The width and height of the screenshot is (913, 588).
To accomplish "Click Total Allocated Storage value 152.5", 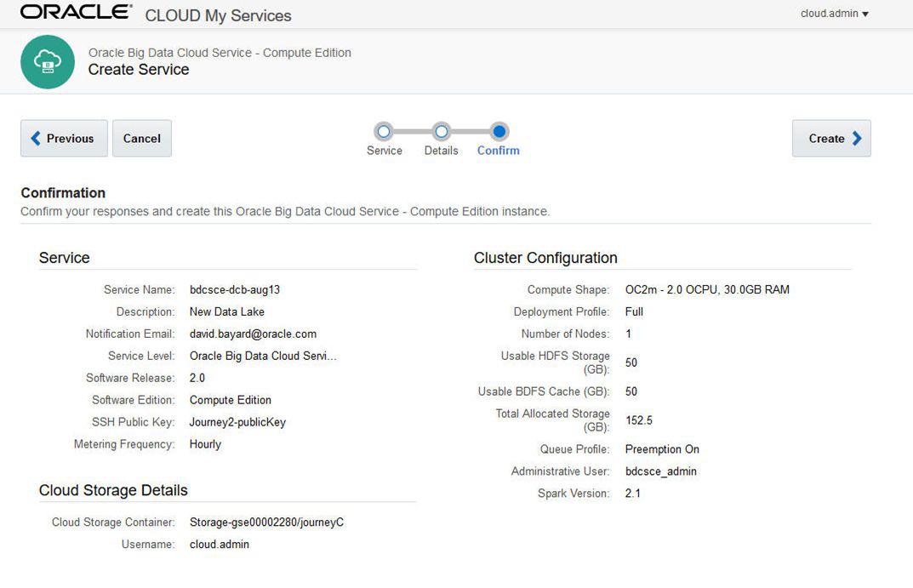I will [x=639, y=420].
